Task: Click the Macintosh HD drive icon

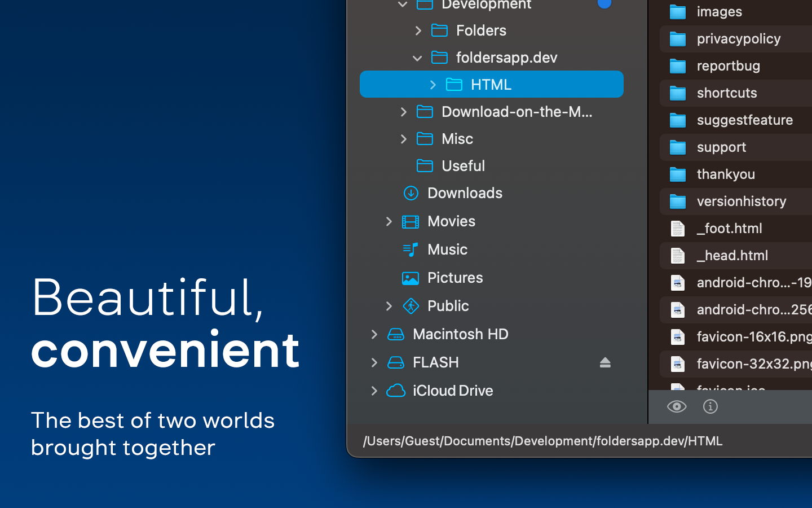Action: pos(396,334)
